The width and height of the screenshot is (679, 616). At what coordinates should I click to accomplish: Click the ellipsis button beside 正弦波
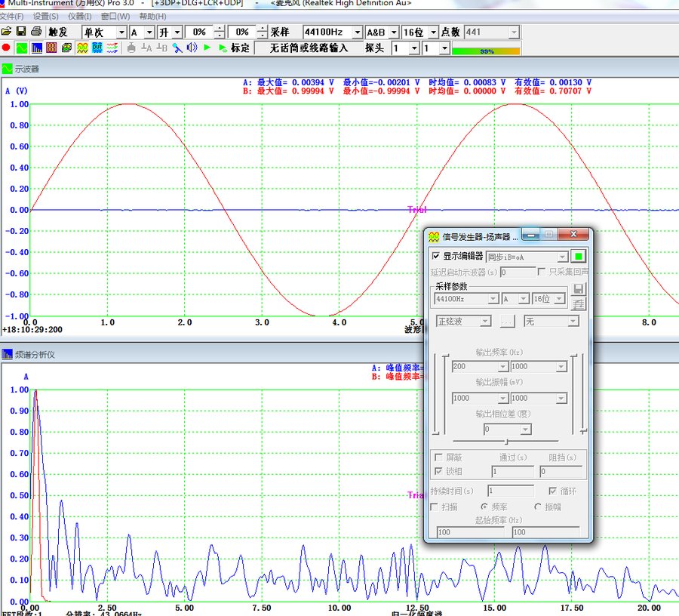508,321
